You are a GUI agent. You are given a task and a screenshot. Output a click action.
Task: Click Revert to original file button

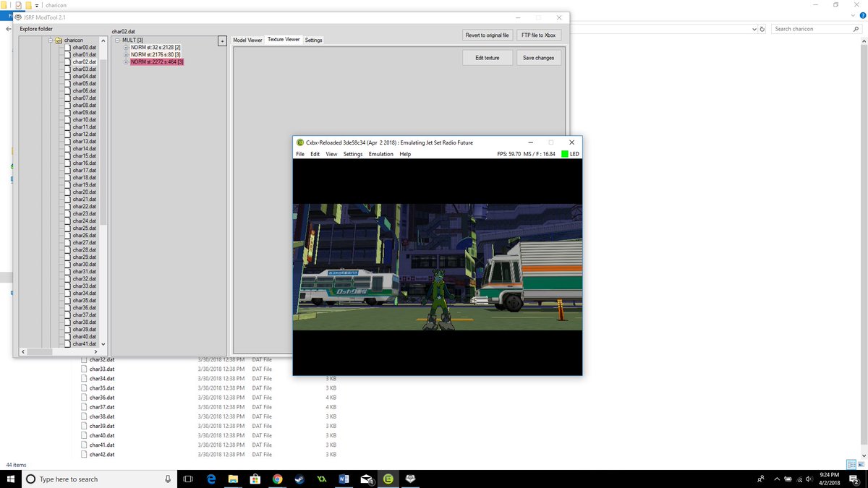[488, 35]
